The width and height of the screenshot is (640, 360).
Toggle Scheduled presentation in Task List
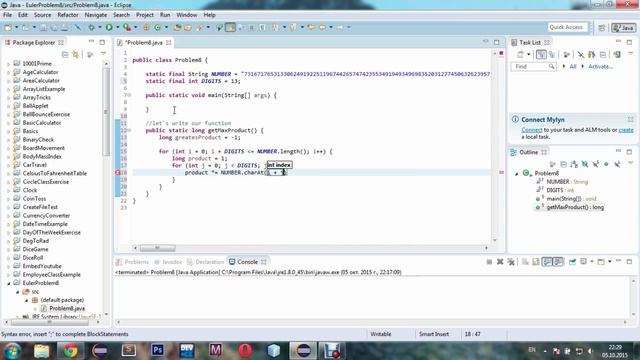tap(552, 54)
